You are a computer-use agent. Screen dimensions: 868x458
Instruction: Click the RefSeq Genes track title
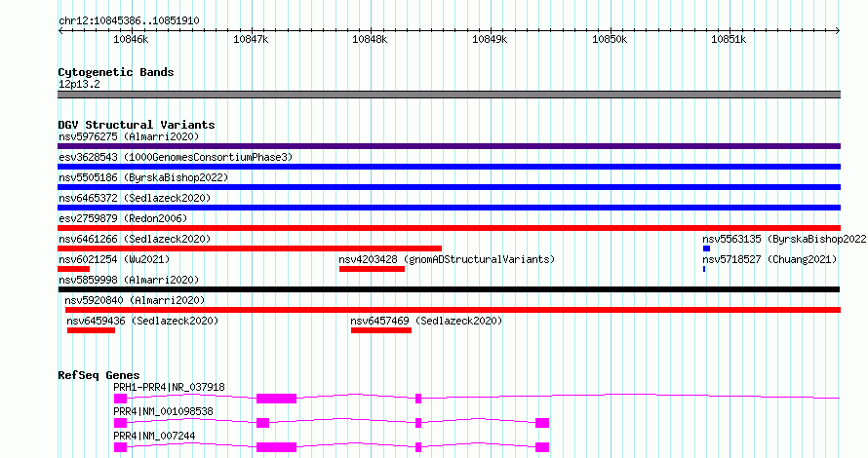(x=99, y=375)
